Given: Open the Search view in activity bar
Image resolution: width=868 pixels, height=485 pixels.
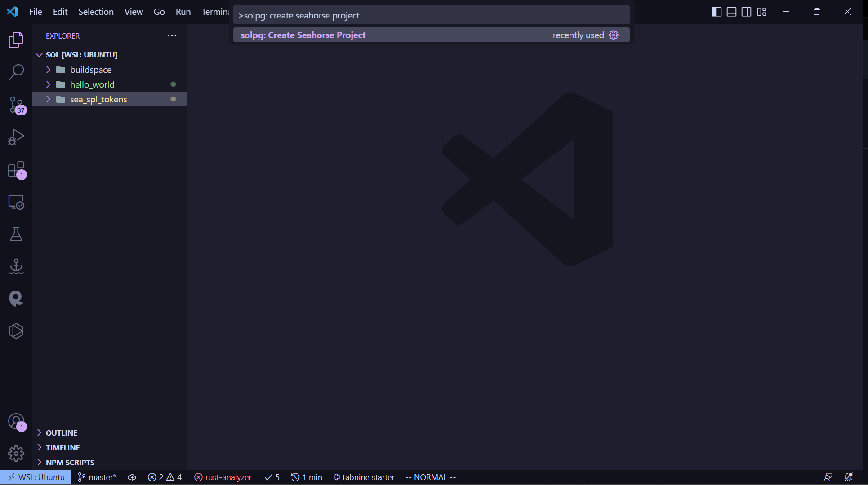Looking at the screenshot, I should pyautogui.click(x=16, y=72).
